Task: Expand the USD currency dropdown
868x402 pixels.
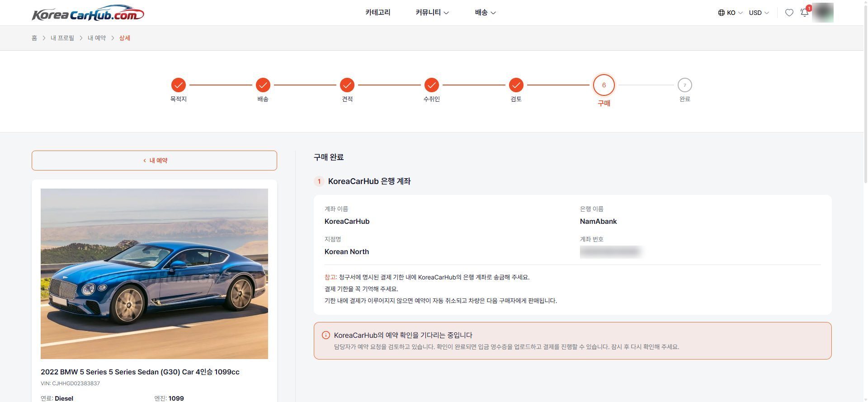Action: point(759,13)
